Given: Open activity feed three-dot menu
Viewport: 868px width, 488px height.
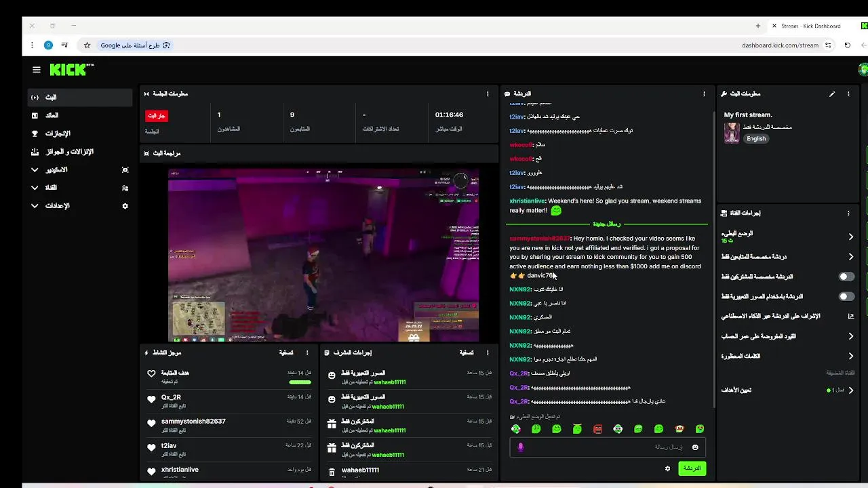Looking at the screenshot, I should tap(307, 353).
